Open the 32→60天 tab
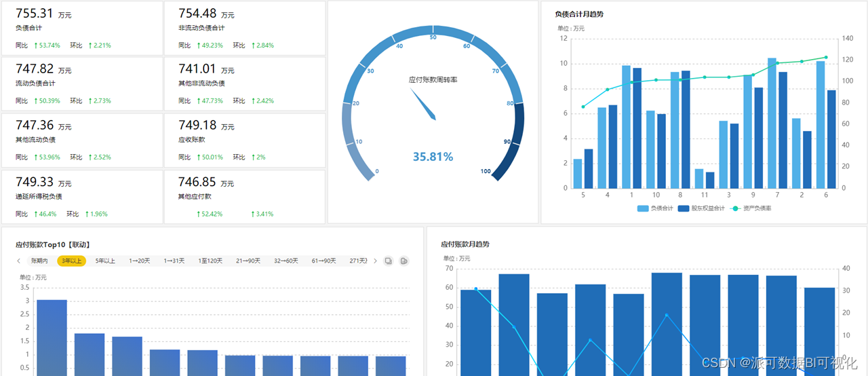Image resolution: width=868 pixels, height=376 pixels. coord(286,261)
